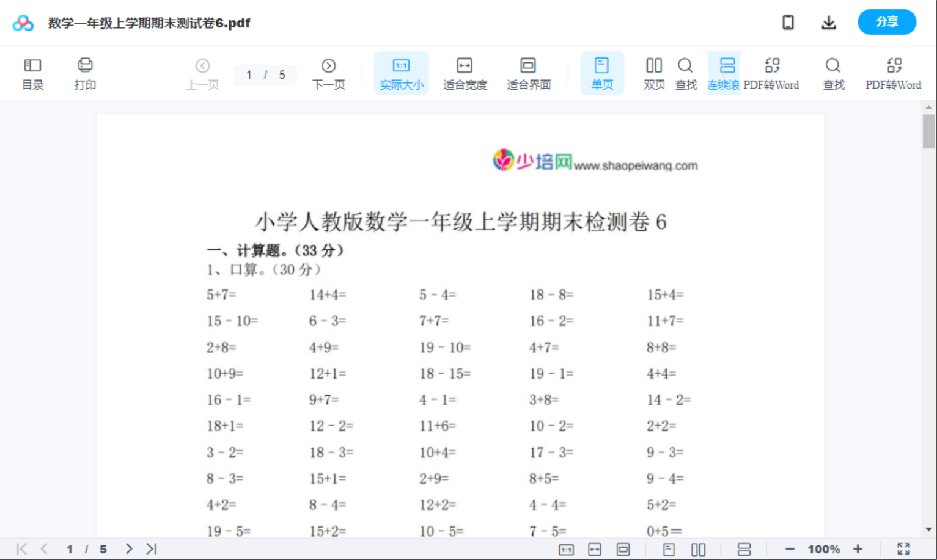
Task: Jump to last page with the skip-end arrow
Action: click(150, 548)
